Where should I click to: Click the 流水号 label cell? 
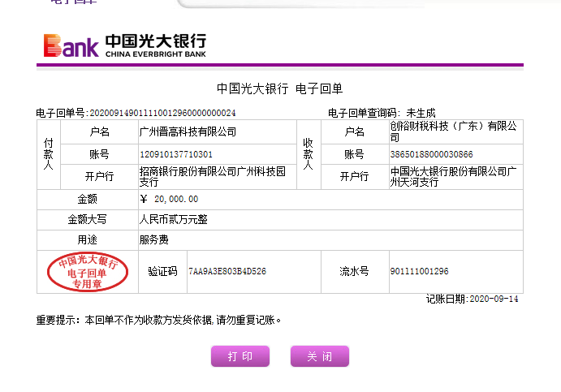pyautogui.click(x=355, y=271)
